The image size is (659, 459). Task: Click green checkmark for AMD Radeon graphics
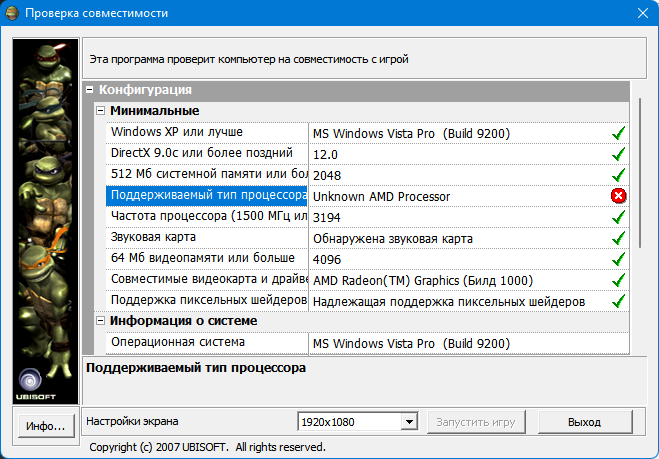(618, 280)
